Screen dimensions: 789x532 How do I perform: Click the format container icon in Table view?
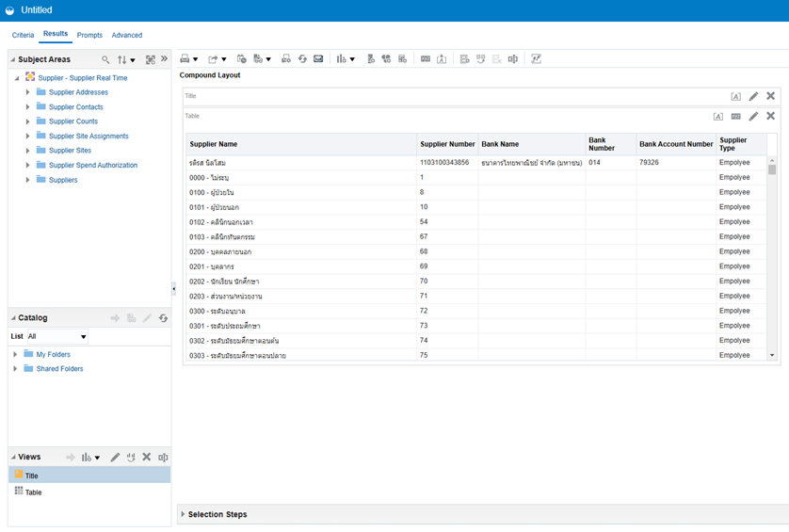(x=718, y=116)
